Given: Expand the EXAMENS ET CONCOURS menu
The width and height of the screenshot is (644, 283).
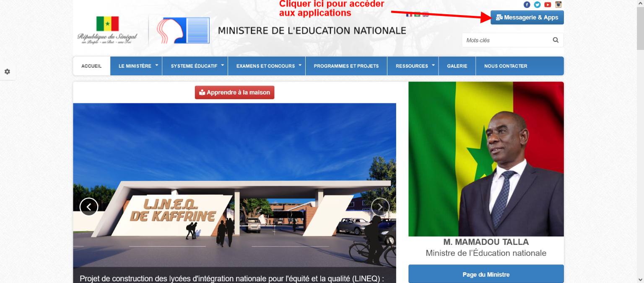Looking at the screenshot, I should 266,66.
